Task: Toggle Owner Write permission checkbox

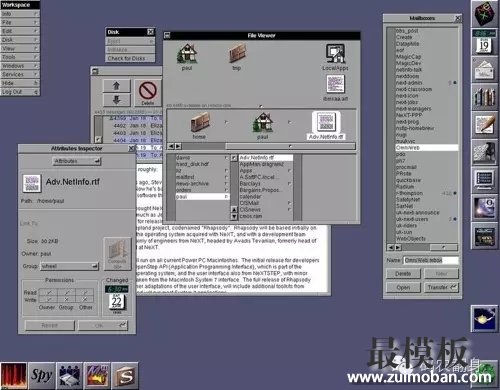Action: [49, 299]
